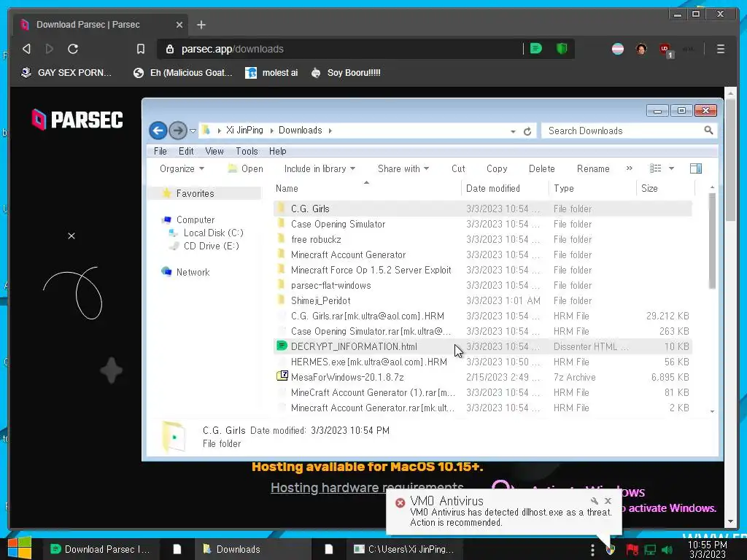Click the Explorer back arrow button
This screenshot has height=560, width=747.
pos(158,131)
